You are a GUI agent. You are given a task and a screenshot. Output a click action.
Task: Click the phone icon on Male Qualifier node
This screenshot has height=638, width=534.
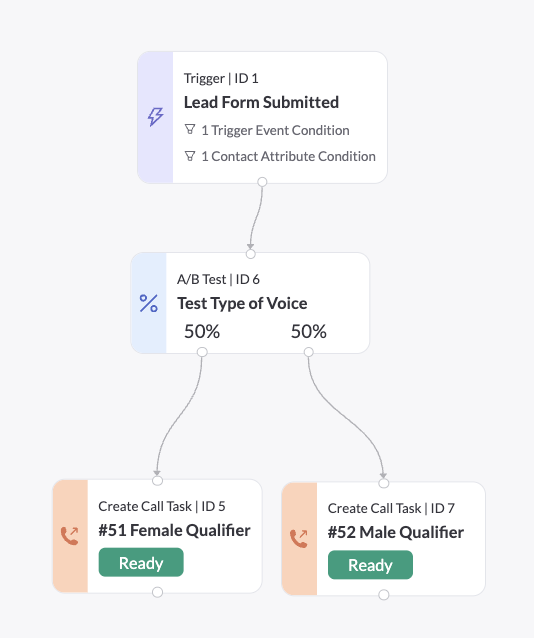point(299,538)
